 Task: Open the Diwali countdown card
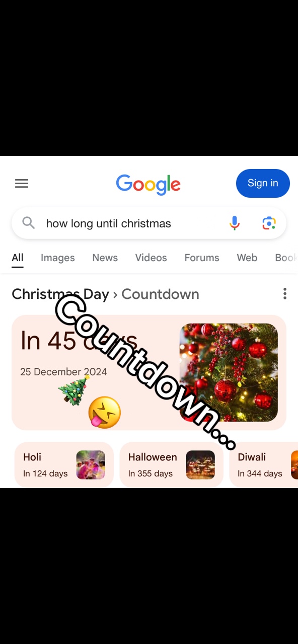(x=264, y=465)
